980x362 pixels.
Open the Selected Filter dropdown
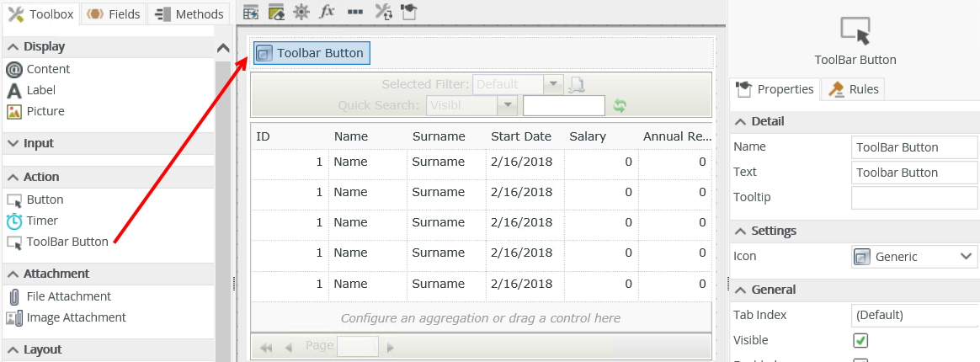553,84
